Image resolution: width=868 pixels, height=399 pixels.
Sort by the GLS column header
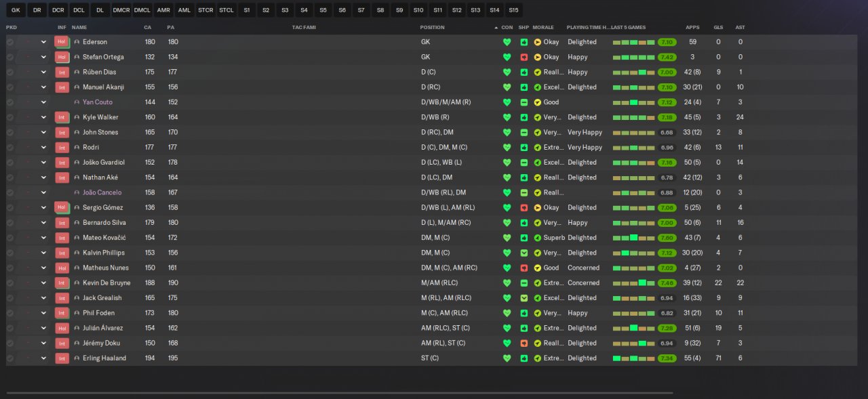718,27
